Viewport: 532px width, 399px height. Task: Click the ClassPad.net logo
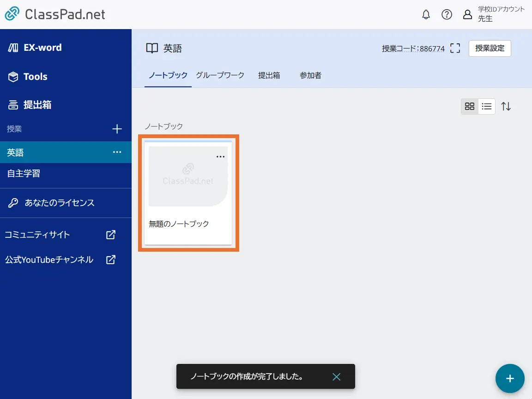54,14
